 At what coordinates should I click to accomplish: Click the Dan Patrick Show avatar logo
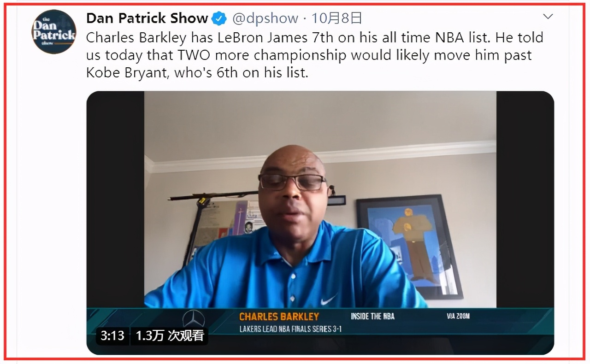point(53,31)
